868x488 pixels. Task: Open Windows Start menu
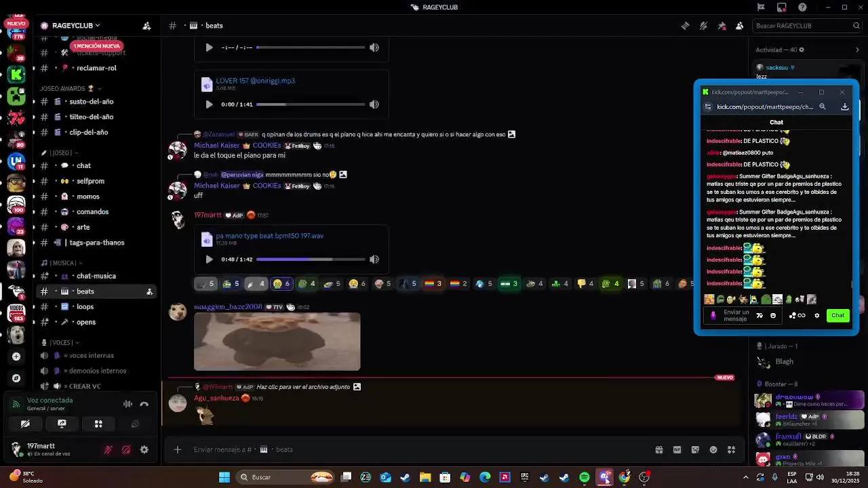[x=224, y=477]
